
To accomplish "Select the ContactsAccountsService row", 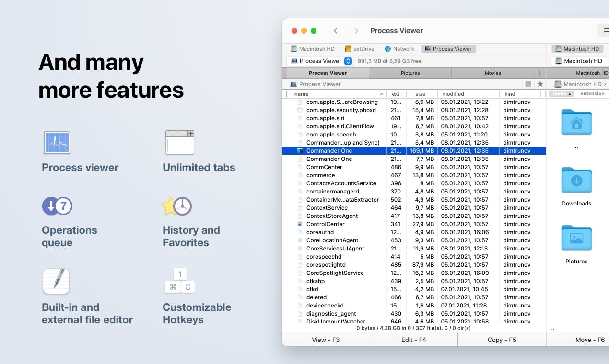I will [414, 183].
